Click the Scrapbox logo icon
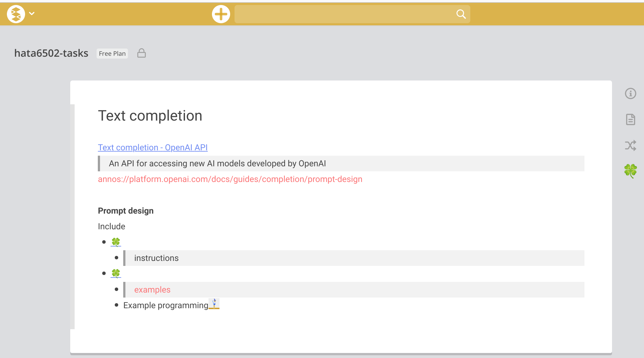Image resolution: width=644 pixels, height=358 pixels. click(x=16, y=14)
